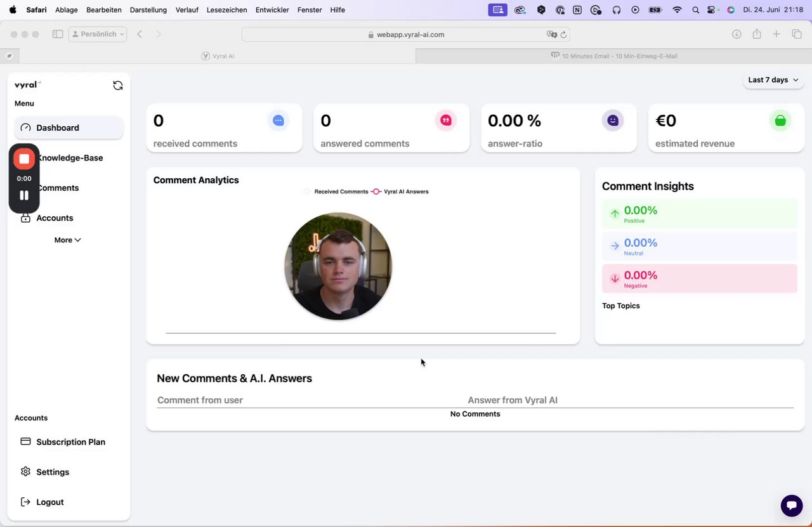This screenshot has height=527, width=812.
Task: Click the purple answer-ratio smiley icon
Action: tap(613, 120)
